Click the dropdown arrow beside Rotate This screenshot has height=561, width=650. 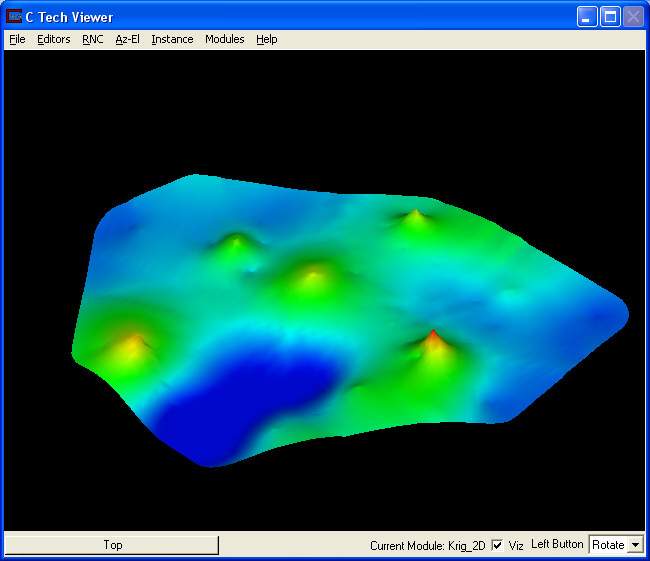click(x=635, y=545)
